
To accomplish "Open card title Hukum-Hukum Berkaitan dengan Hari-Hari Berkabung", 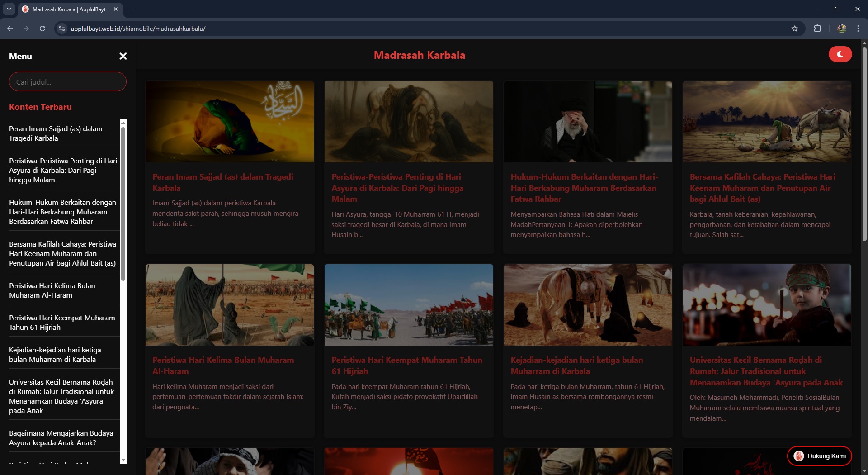I will pos(585,188).
